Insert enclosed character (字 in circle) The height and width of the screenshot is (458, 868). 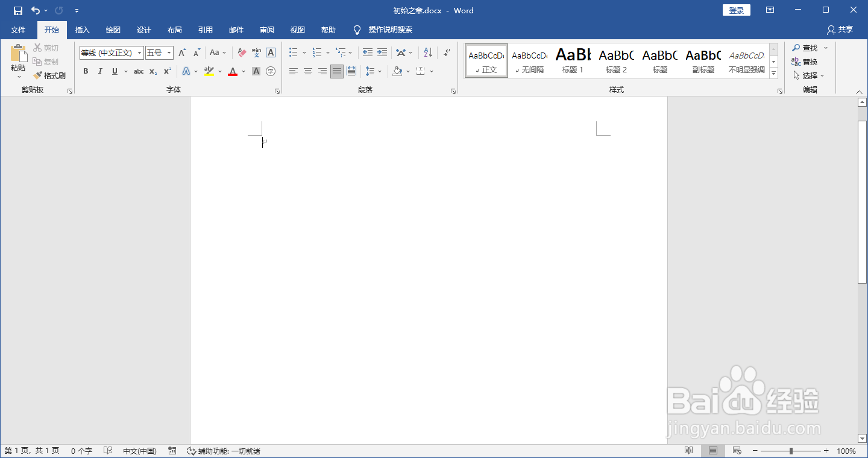click(271, 71)
